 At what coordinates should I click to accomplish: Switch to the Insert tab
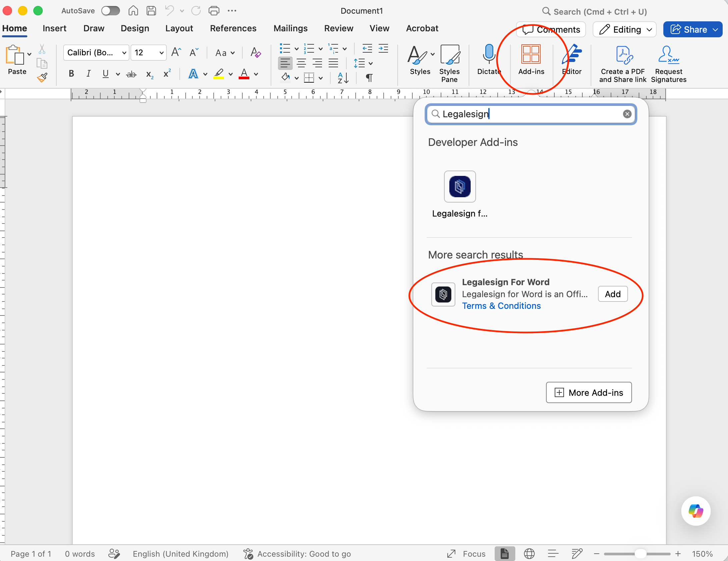point(54,28)
